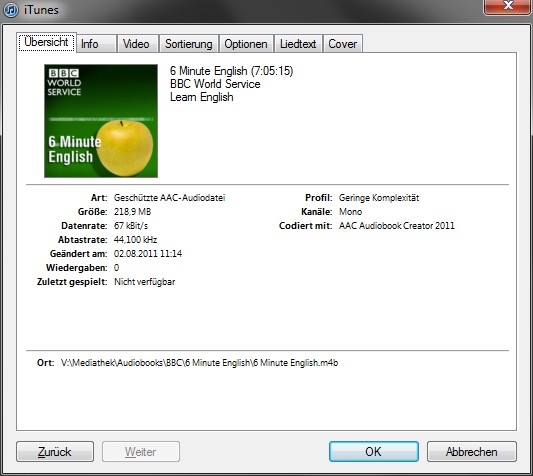The width and height of the screenshot is (533, 476).
Task: Click the Abtastrate value '44,100 kHz'
Action: (x=135, y=239)
